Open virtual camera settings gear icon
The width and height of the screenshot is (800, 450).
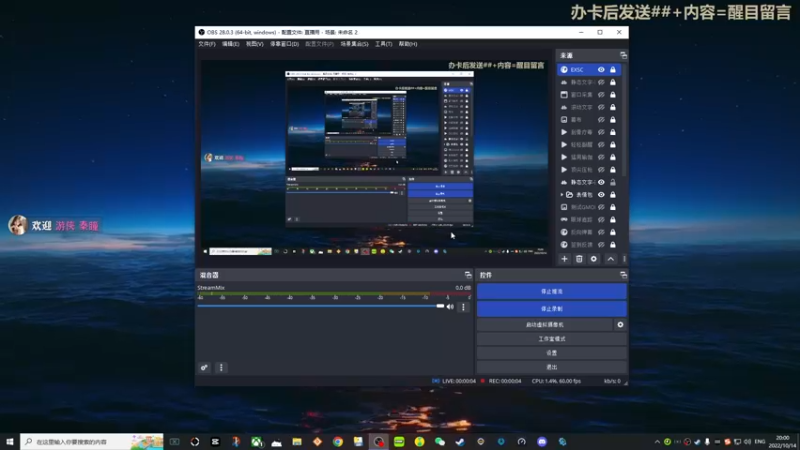click(x=620, y=324)
